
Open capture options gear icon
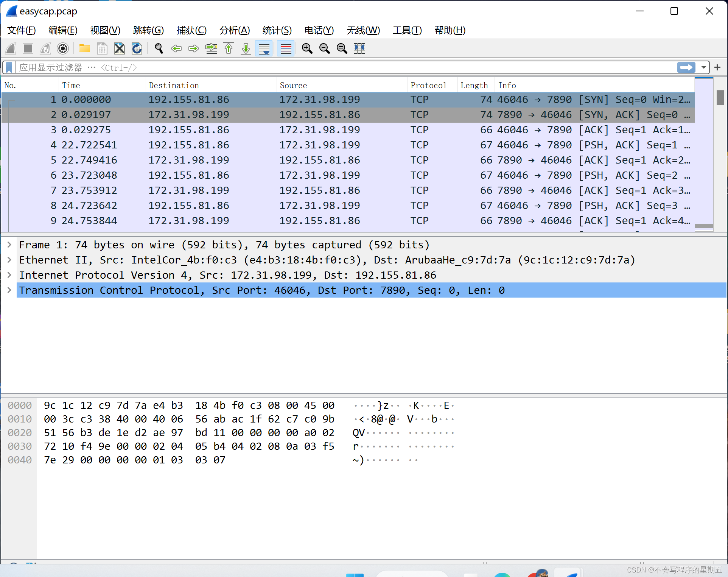coord(63,48)
